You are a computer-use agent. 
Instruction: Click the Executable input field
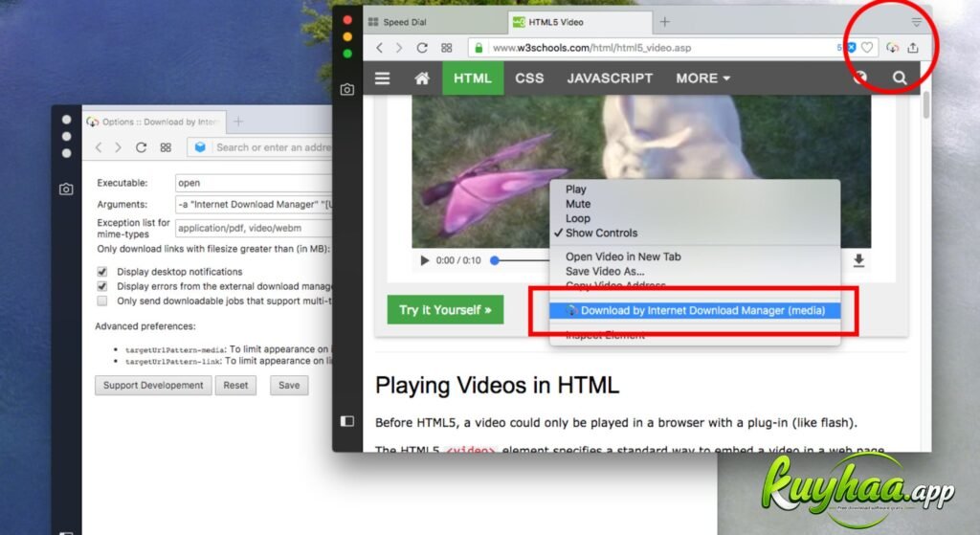pyautogui.click(x=253, y=183)
